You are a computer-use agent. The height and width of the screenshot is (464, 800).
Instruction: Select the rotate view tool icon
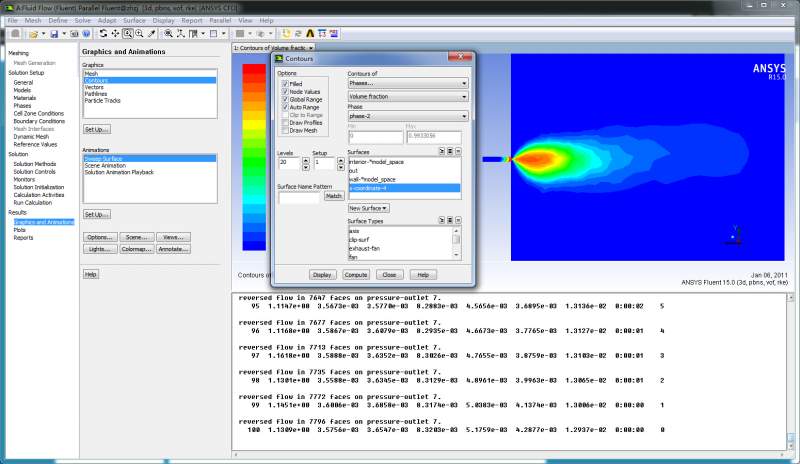coord(103,34)
